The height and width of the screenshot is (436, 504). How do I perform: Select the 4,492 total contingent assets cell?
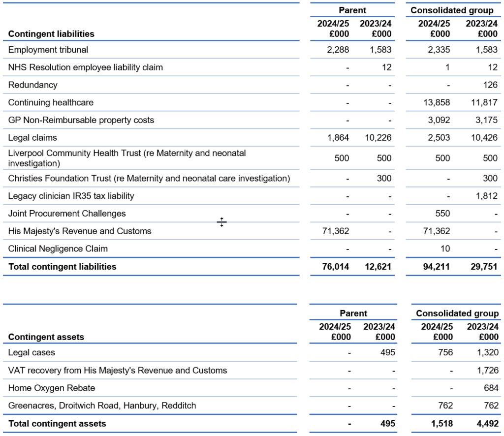[486, 423]
